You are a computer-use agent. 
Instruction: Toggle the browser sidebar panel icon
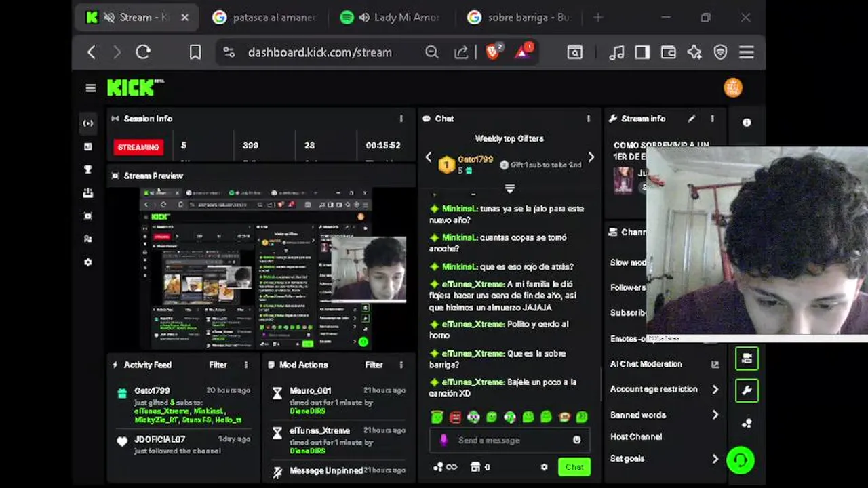642,52
